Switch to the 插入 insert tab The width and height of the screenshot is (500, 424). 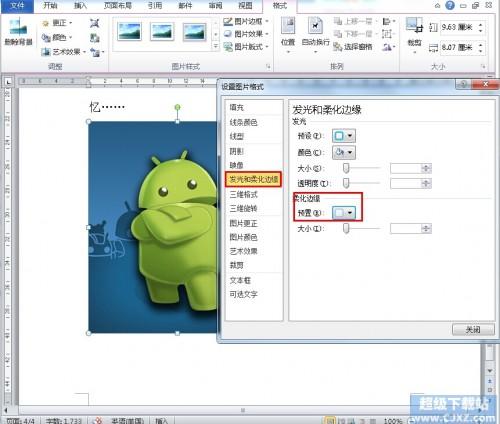coord(80,6)
